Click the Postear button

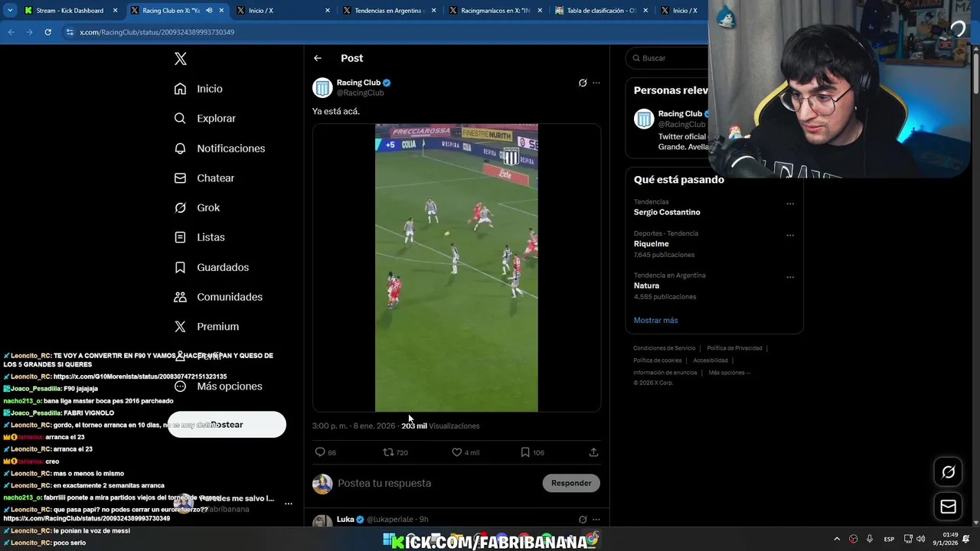227,425
